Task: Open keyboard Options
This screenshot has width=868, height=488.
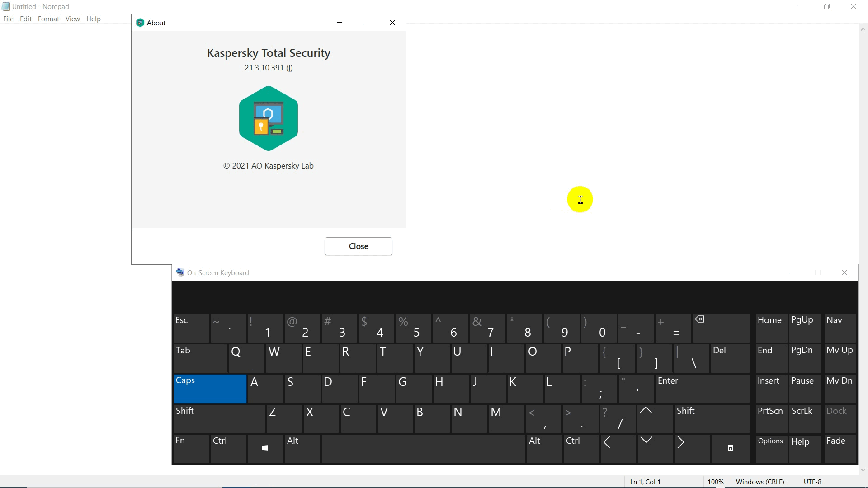Action: (771, 448)
